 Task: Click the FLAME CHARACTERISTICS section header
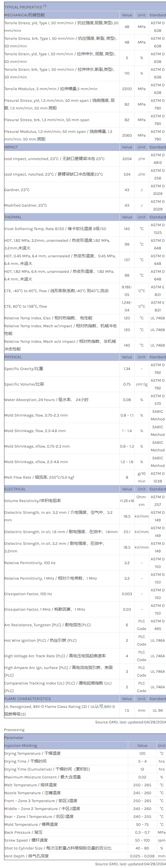[27, 699]
